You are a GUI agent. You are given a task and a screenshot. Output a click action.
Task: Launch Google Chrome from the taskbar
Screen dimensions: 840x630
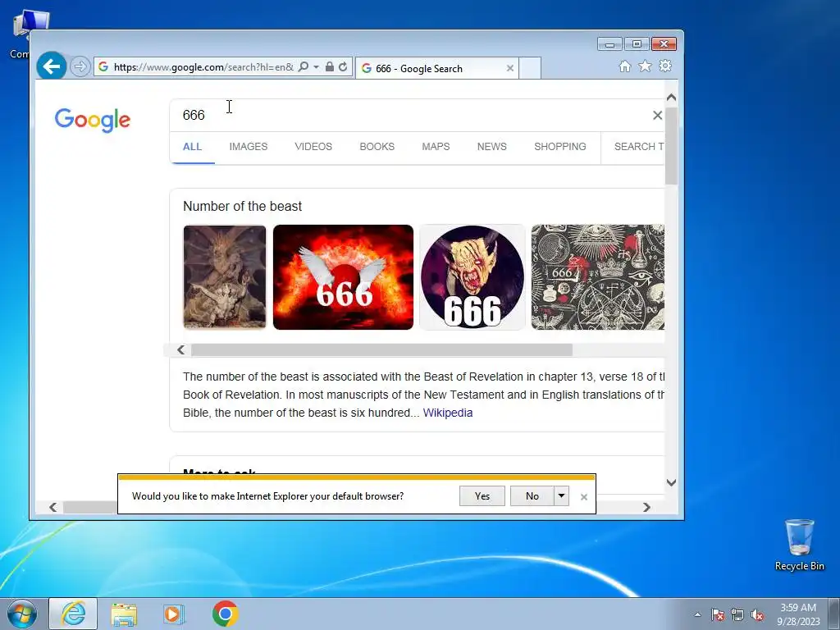pos(225,614)
